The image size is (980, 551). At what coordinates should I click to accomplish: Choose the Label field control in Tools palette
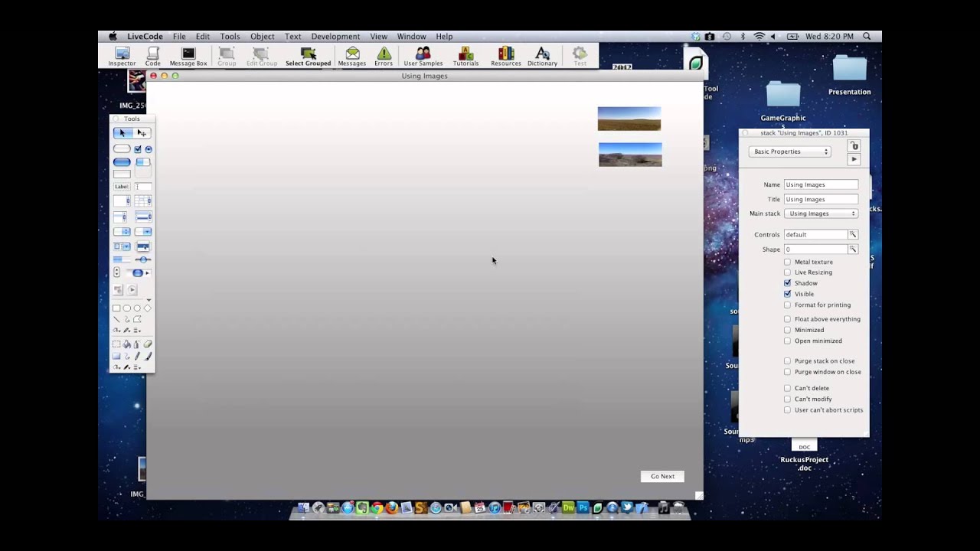point(122,187)
